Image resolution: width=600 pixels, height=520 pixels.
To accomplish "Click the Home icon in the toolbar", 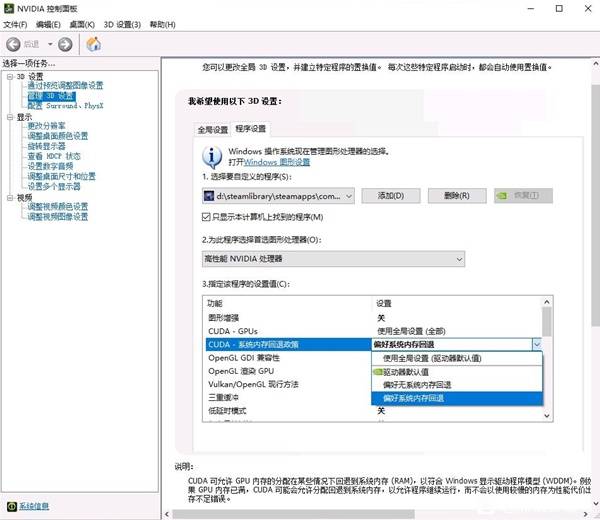I will [94, 44].
